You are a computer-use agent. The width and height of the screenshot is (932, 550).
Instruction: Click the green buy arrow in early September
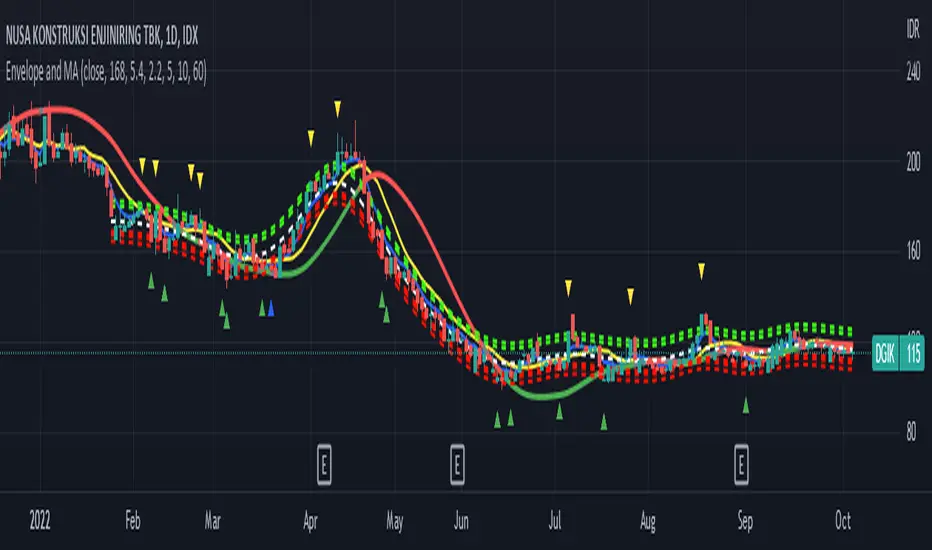(745, 406)
